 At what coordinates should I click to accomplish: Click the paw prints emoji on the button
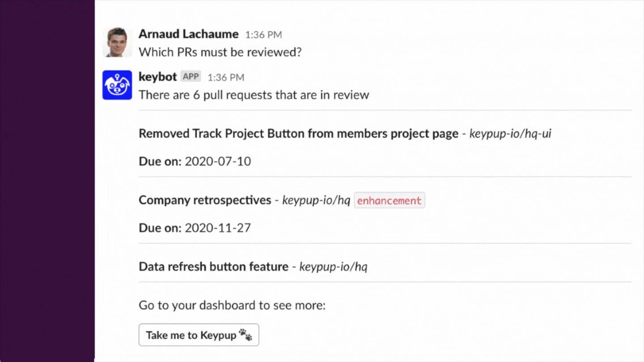[245, 335]
